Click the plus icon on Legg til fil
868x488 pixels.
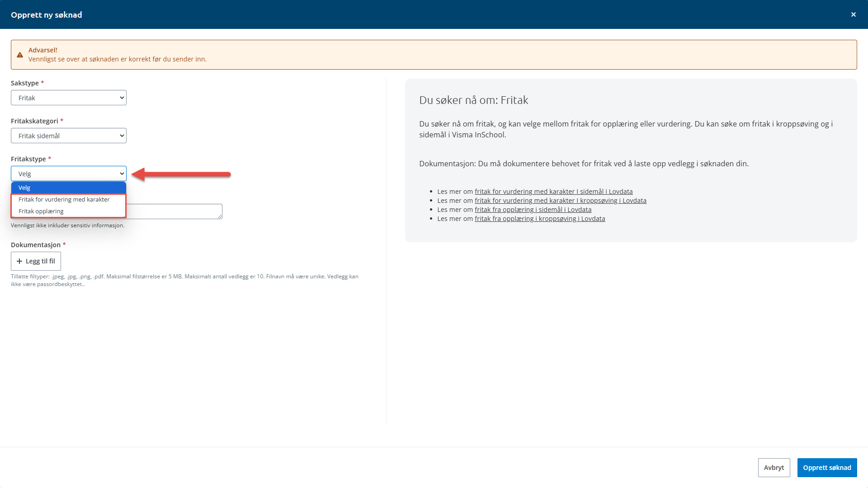click(x=19, y=261)
